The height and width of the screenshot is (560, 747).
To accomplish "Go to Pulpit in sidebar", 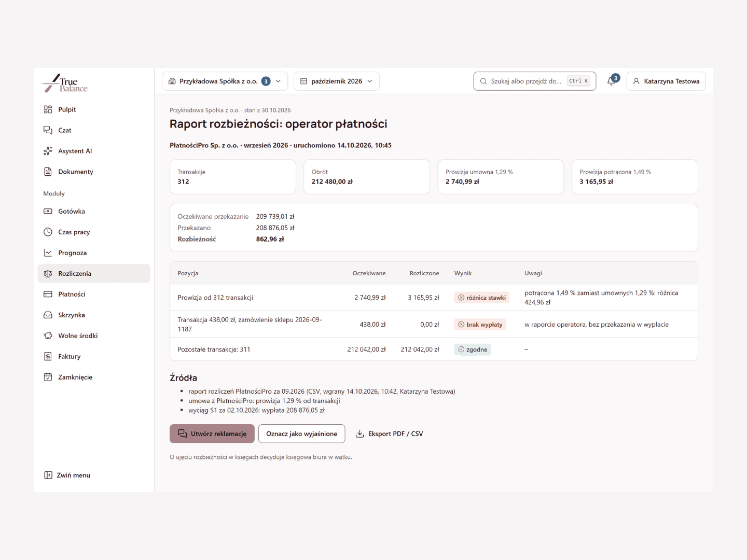I will (94, 109).
